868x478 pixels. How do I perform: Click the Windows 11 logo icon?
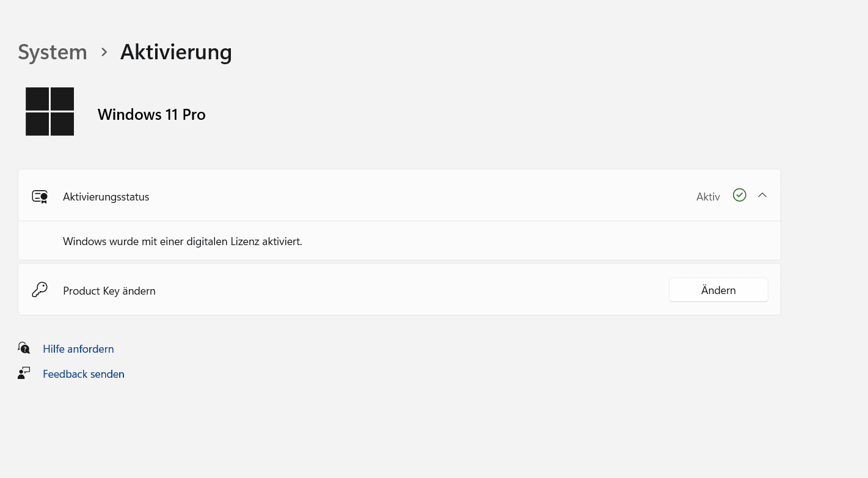tap(49, 111)
